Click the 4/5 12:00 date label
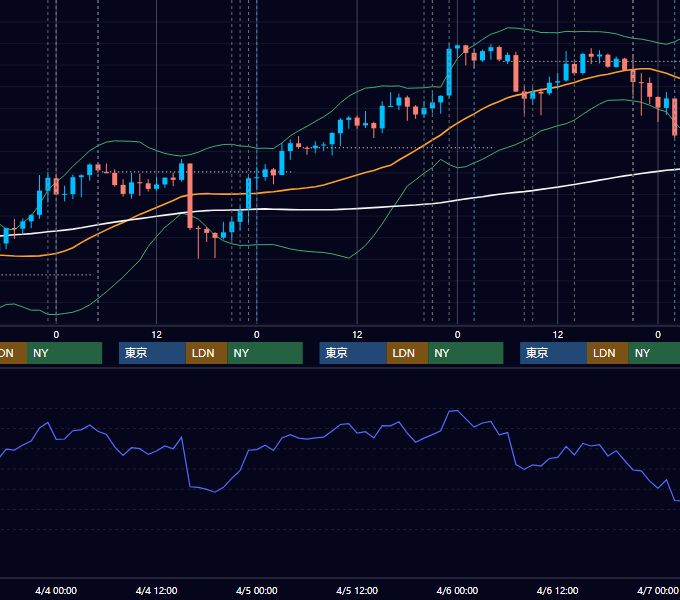This screenshot has height=600, width=680. [x=357, y=590]
